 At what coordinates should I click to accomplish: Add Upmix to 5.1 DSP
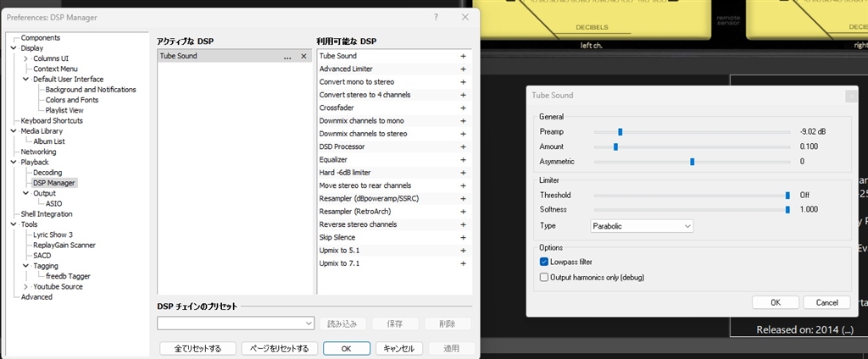tap(463, 251)
